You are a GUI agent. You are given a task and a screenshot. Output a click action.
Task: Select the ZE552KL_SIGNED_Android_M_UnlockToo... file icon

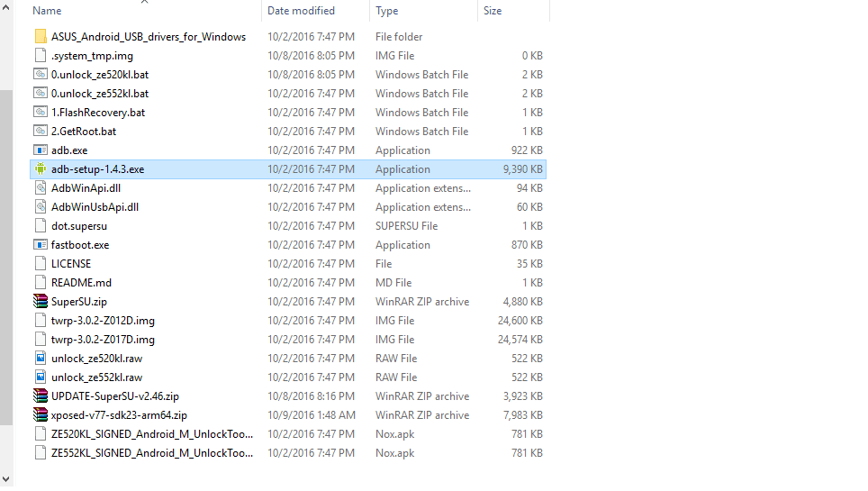(41, 452)
